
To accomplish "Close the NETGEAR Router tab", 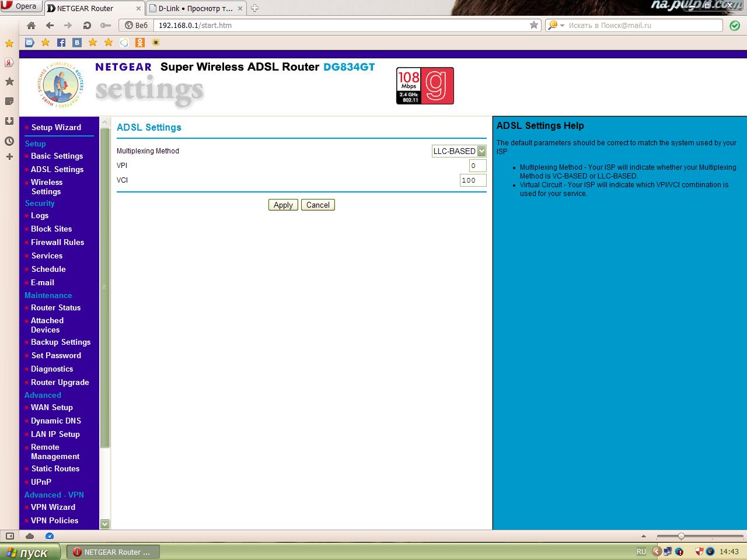I will pos(138,9).
